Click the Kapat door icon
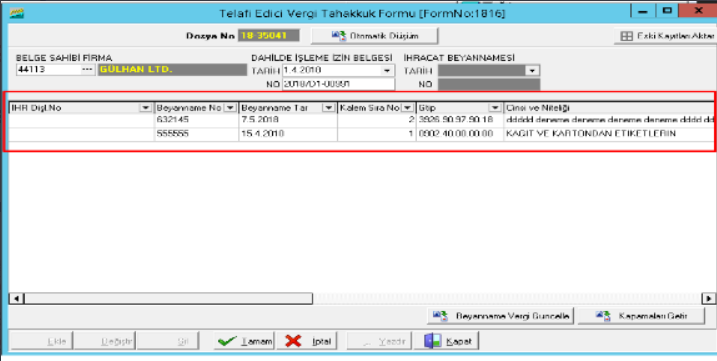Screen dimensions: 717x361 pos(433,341)
